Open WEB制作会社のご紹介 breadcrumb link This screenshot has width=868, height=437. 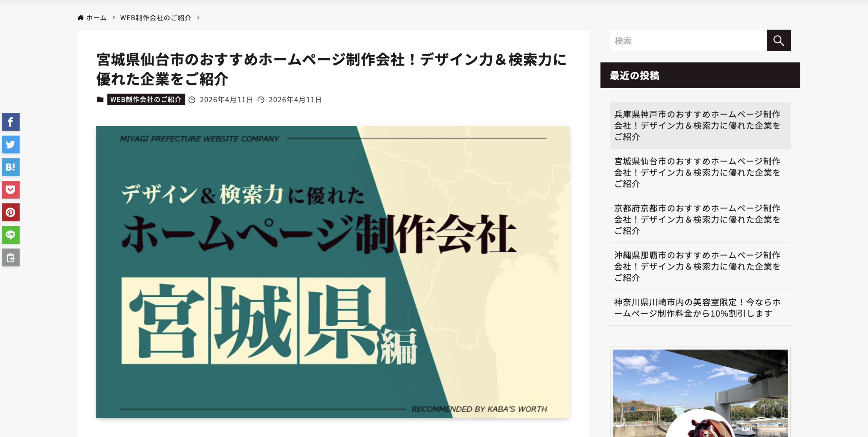tap(156, 18)
